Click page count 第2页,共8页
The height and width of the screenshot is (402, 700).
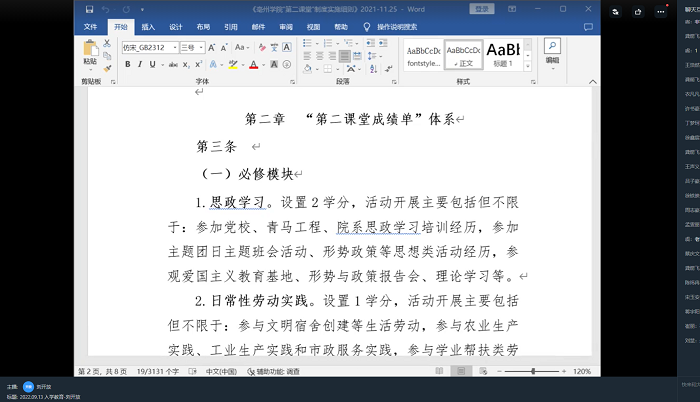click(102, 371)
